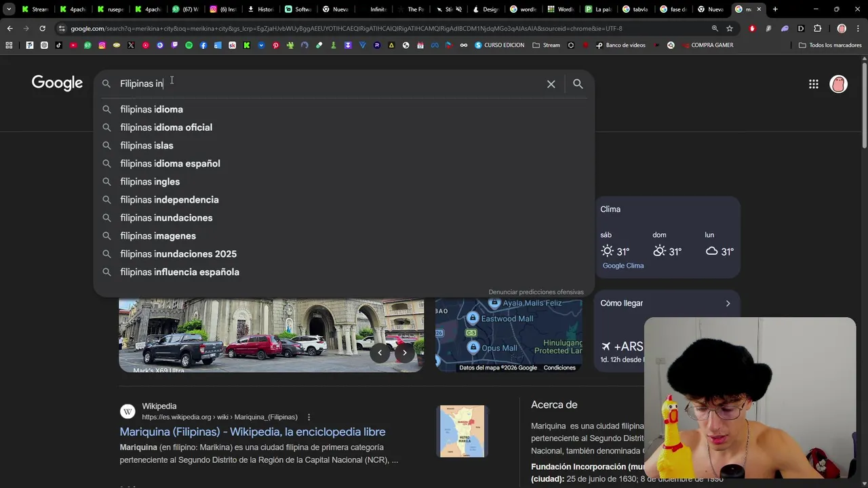Switch to the 'La pala' tab
Viewport: 868px width, 488px height.
point(598,9)
